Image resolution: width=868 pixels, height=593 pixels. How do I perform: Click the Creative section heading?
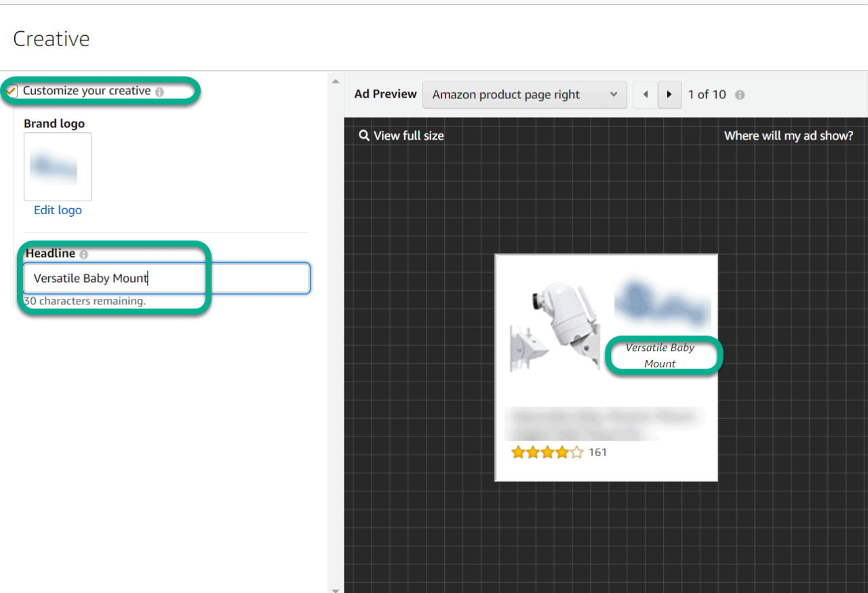pos(52,39)
